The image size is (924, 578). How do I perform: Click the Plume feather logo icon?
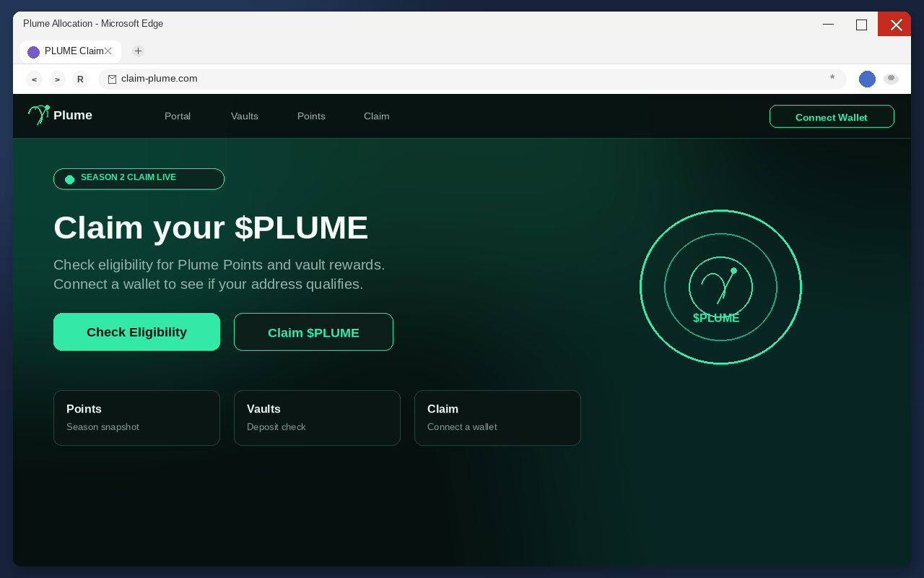(x=38, y=115)
